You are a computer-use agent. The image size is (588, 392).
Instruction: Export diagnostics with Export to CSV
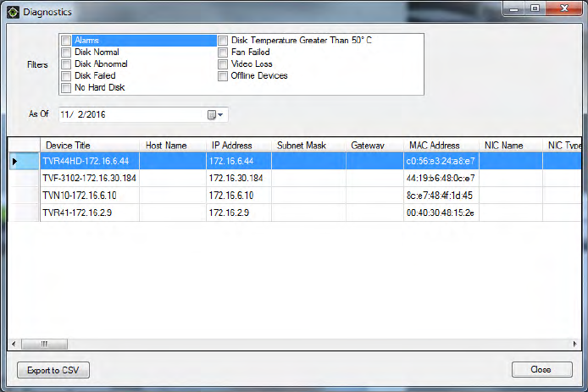point(53,370)
